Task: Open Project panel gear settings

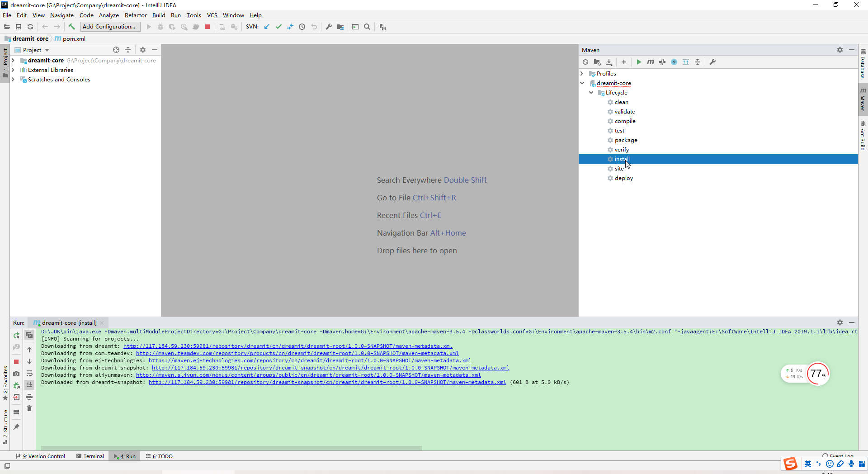Action: pos(143,50)
